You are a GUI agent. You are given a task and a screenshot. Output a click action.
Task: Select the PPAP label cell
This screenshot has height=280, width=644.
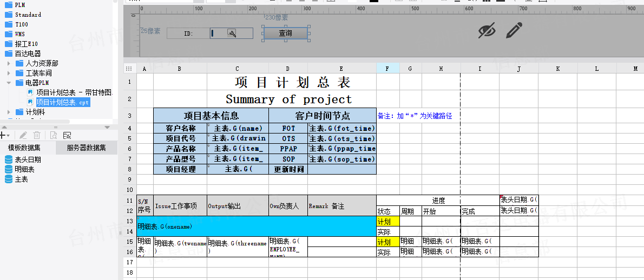click(x=288, y=149)
